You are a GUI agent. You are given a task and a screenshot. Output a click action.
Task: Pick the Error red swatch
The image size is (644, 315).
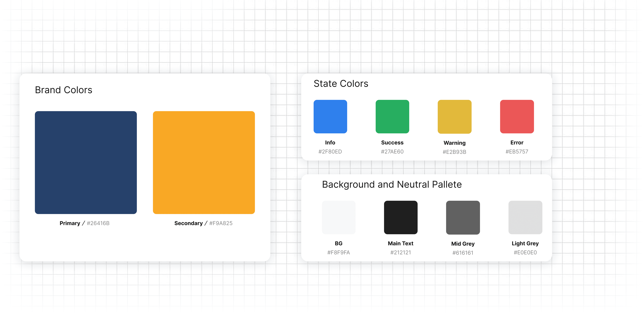click(517, 116)
